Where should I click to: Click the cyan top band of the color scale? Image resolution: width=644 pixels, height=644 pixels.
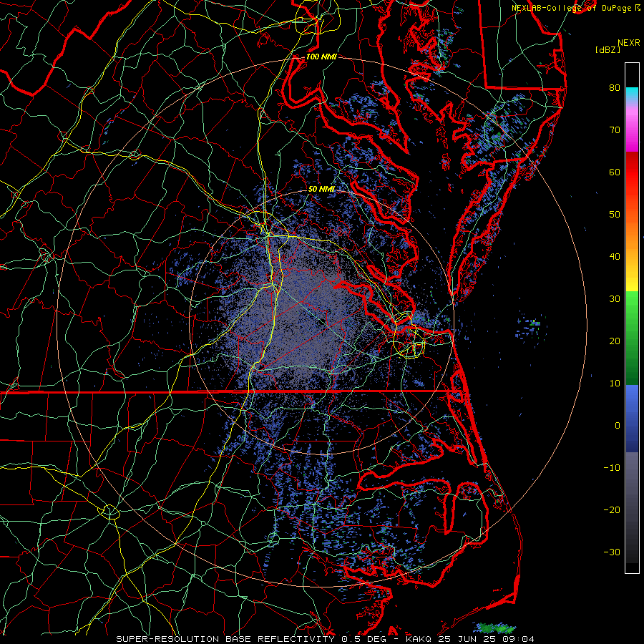pos(632,95)
